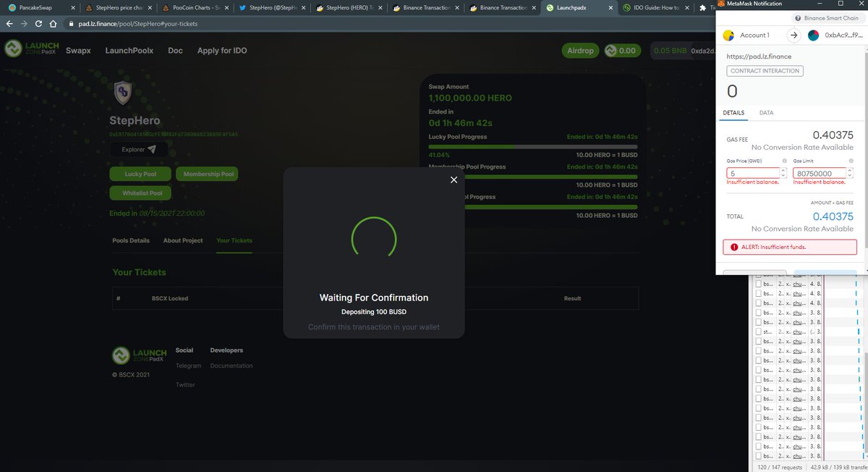The image size is (868, 472).
Task: Open the Binance Smart Chain network selector
Action: pyautogui.click(x=828, y=18)
